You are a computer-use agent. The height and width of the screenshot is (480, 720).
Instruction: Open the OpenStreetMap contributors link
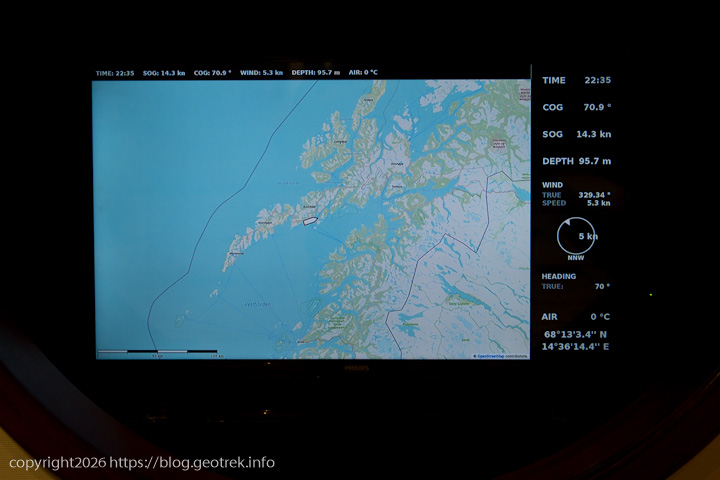coord(501,355)
